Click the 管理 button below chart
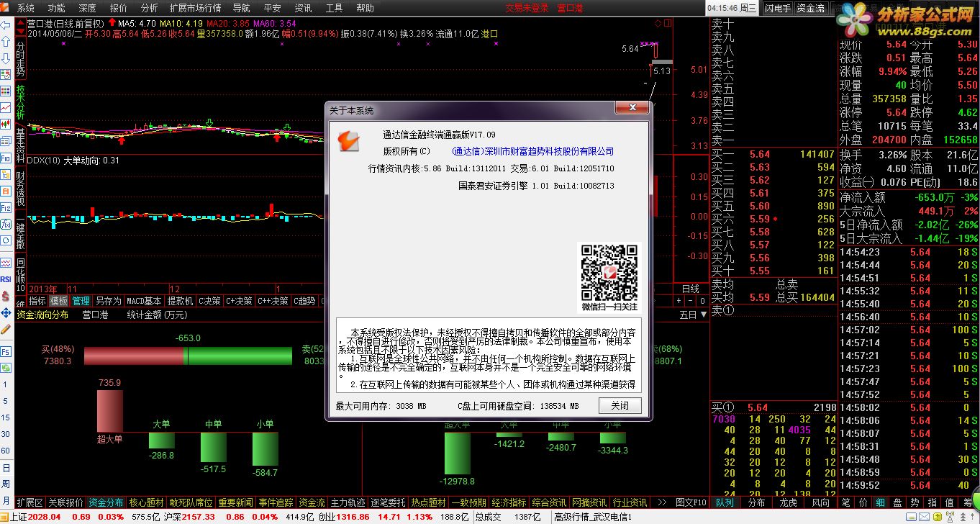The image size is (980, 524). coord(81,301)
